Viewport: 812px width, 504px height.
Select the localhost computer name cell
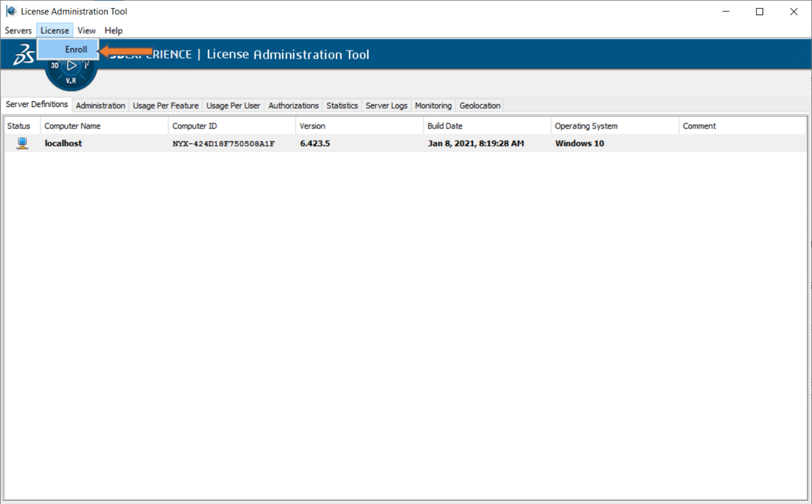pyautogui.click(x=63, y=143)
